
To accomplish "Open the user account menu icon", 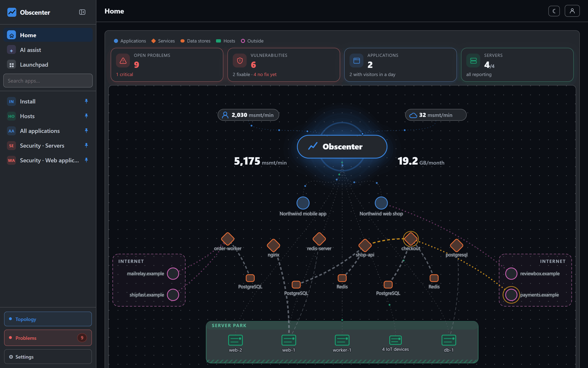I will click(572, 11).
